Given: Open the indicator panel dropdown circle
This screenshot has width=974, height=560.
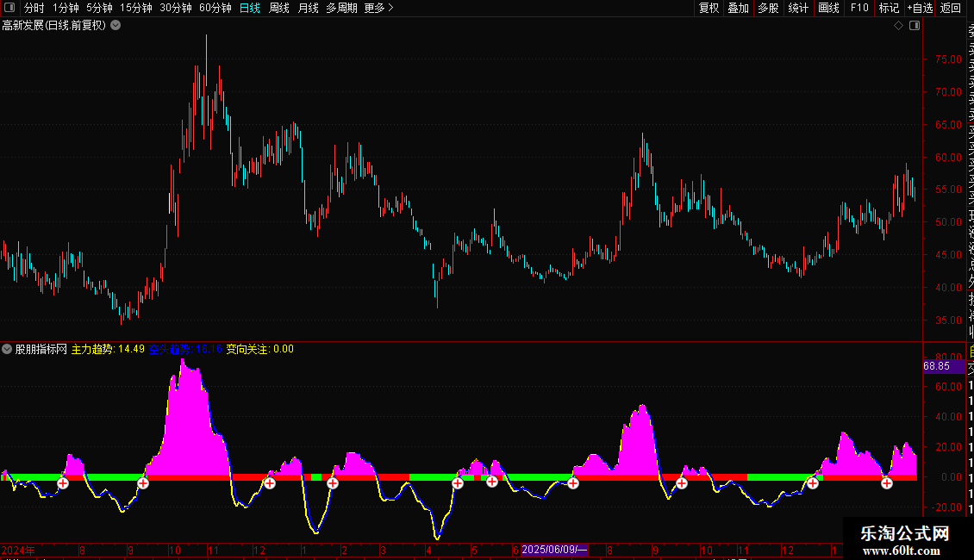Looking at the screenshot, I should [7, 349].
